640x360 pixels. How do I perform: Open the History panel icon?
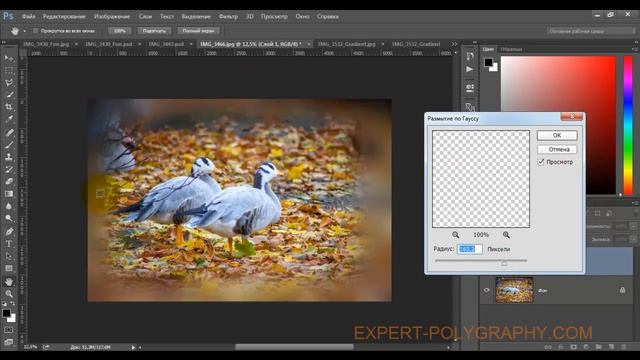[470, 56]
